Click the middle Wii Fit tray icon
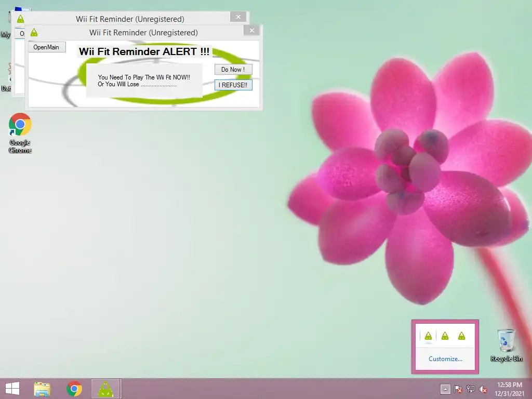Image resolution: width=532 pixels, height=399 pixels. click(x=445, y=336)
